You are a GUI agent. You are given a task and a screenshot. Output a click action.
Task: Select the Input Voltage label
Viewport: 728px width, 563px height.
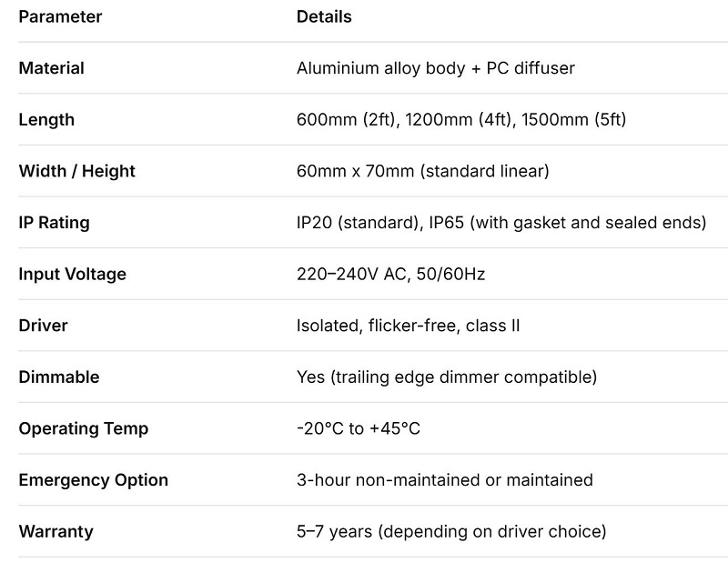point(72,274)
